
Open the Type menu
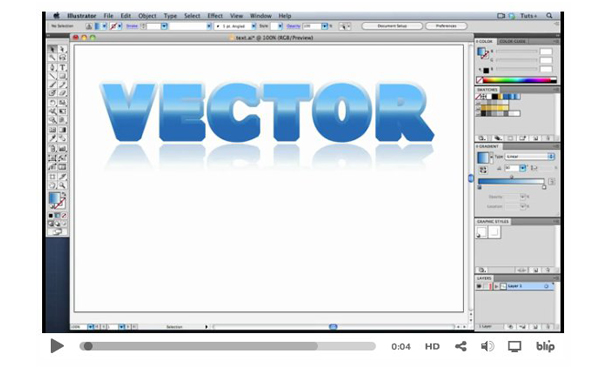170,16
